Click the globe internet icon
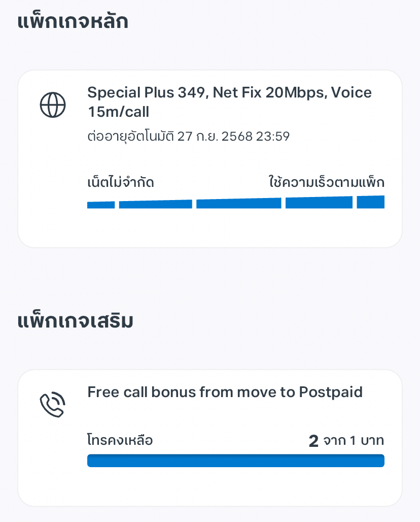Screen dimensions: 420x522 tap(53, 105)
